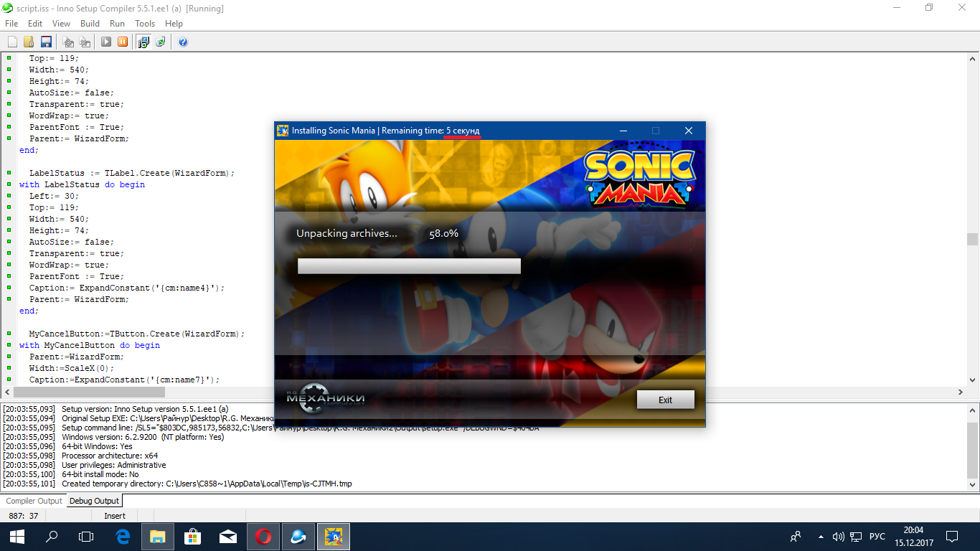The height and width of the screenshot is (551, 980).
Task: Open the View menu
Action: pyautogui.click(x=62, y=24)
